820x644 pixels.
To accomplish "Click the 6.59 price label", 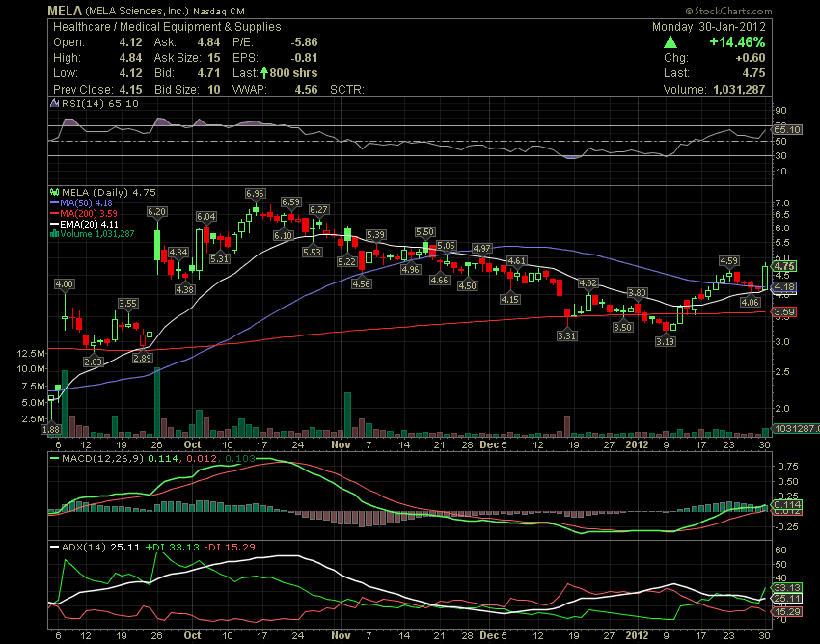I will [x=290, y=201].
